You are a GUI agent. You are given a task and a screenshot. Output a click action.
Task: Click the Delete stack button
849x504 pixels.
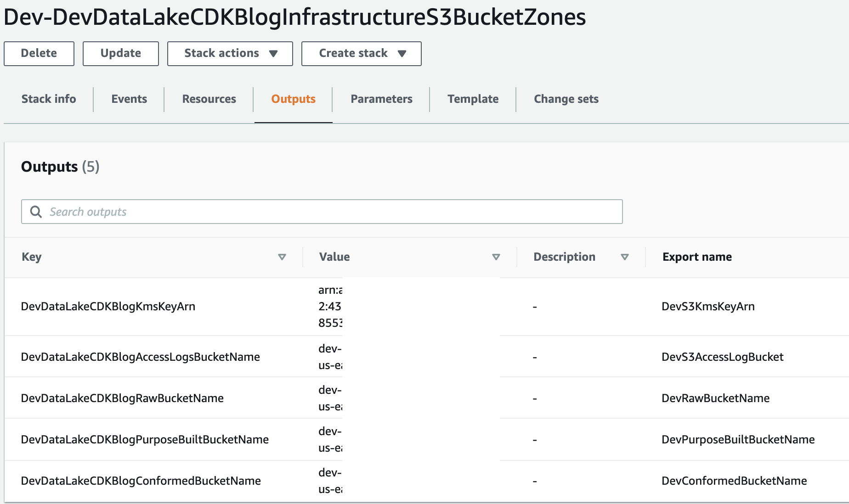39,54
